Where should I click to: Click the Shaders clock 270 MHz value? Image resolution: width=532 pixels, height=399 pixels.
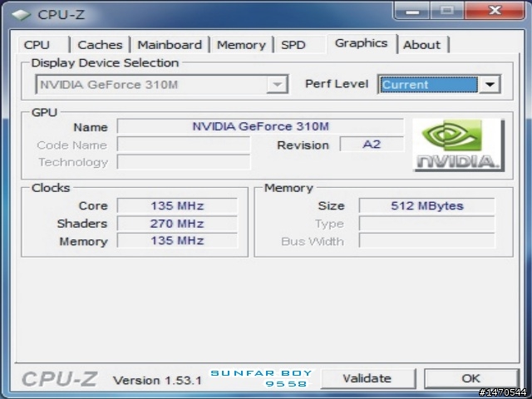pyautogui.click(x=177, y=224)
